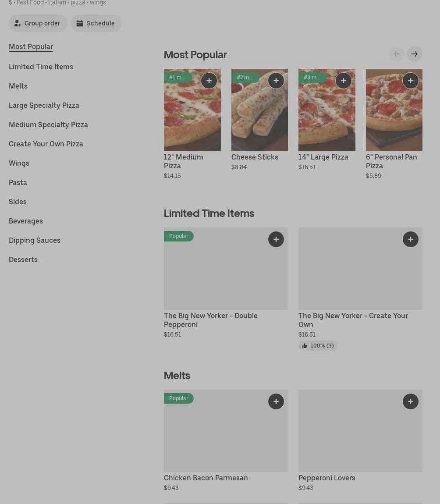Open the Desserts category
This screenshot has height=504, width=440.
pyautogui.click(x=23, y=259)
